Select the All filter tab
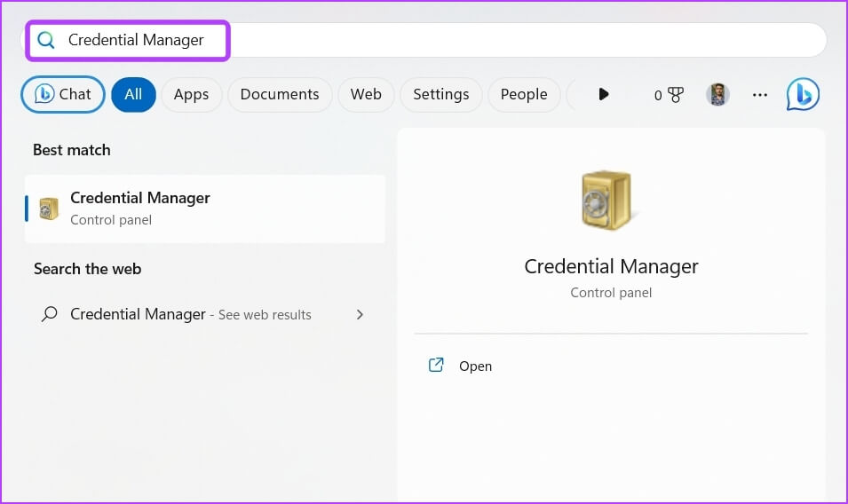 pos(133,95)
